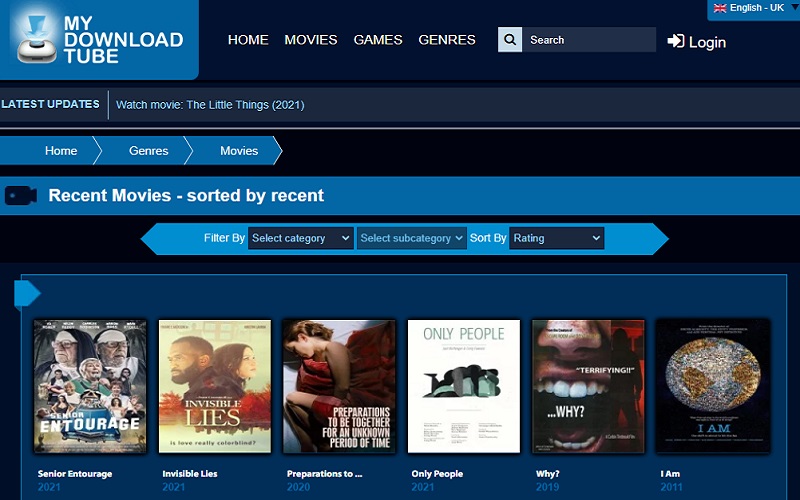Click the Recent Movies - sorted by recent heading
Image resolution: width=800 pixels, height=500 pixels.
click(186, 195)
